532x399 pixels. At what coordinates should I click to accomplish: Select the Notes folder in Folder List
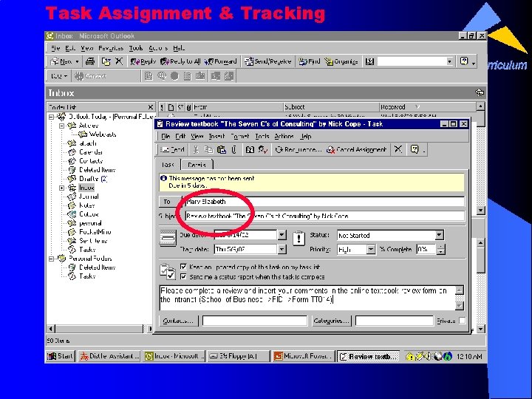click(x=86, y=205)
